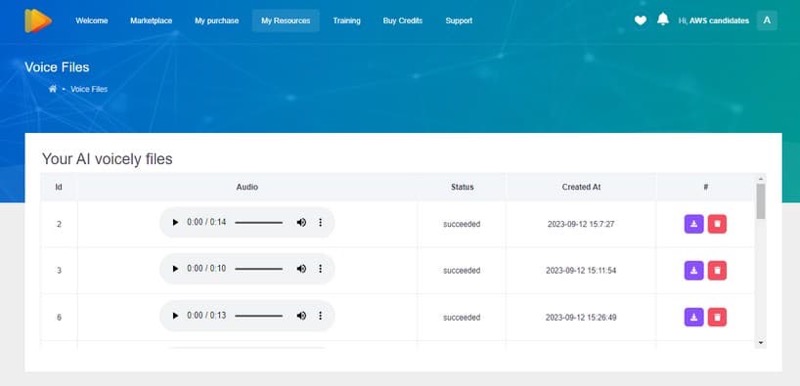The image size is (800, 386).
Task: Mute audio of file Id 3
Action: (x=302, y=269)
